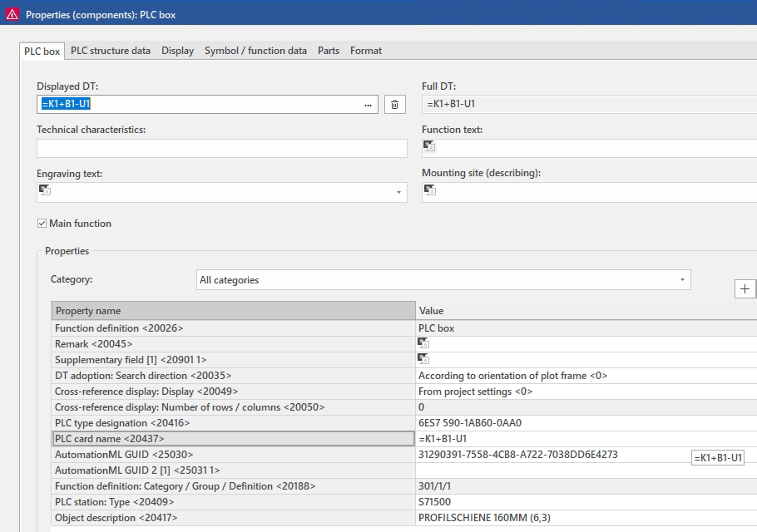Click the translation icon in Engraving text field
Viewport: 757px width, 532px height.
coord(45,190)
